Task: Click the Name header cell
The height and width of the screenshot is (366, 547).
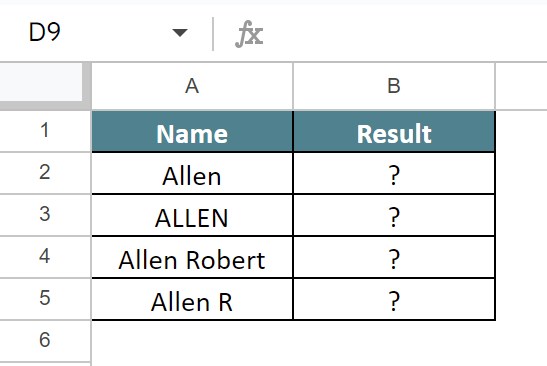Action: pyautogui.click(x=192, y=132)
